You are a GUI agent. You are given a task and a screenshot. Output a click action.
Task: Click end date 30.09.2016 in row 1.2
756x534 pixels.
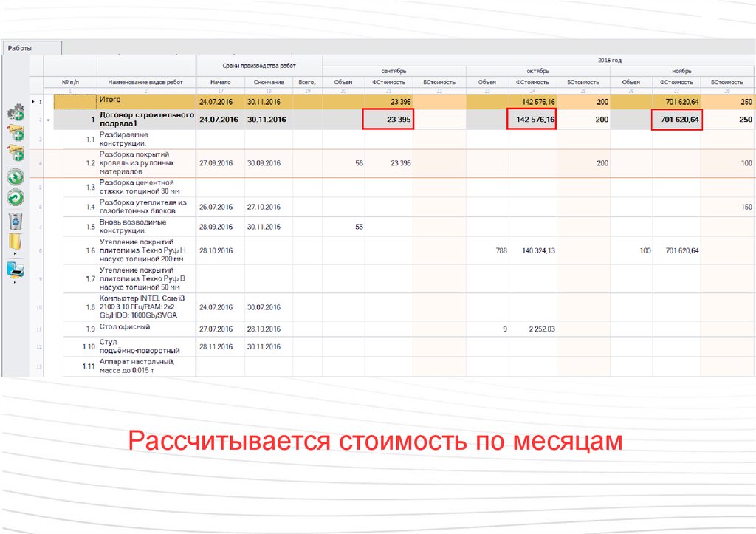(264, 163)
